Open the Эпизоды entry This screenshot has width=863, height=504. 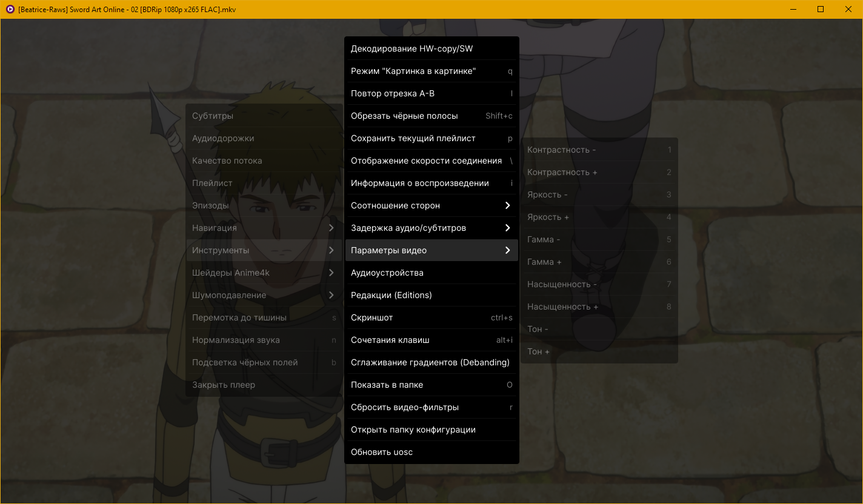pyautogui.click(x=264, y=205)
